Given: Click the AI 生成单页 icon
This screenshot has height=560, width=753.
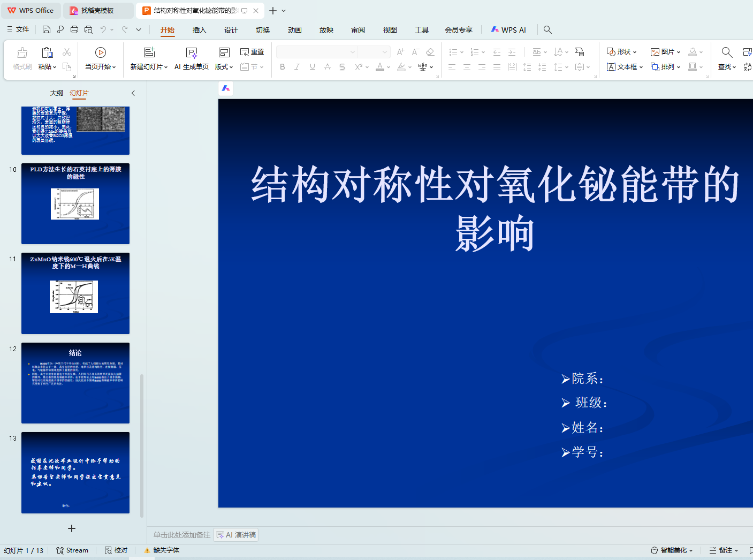Looking at the screenshot, I should click(x=191, y=52).
